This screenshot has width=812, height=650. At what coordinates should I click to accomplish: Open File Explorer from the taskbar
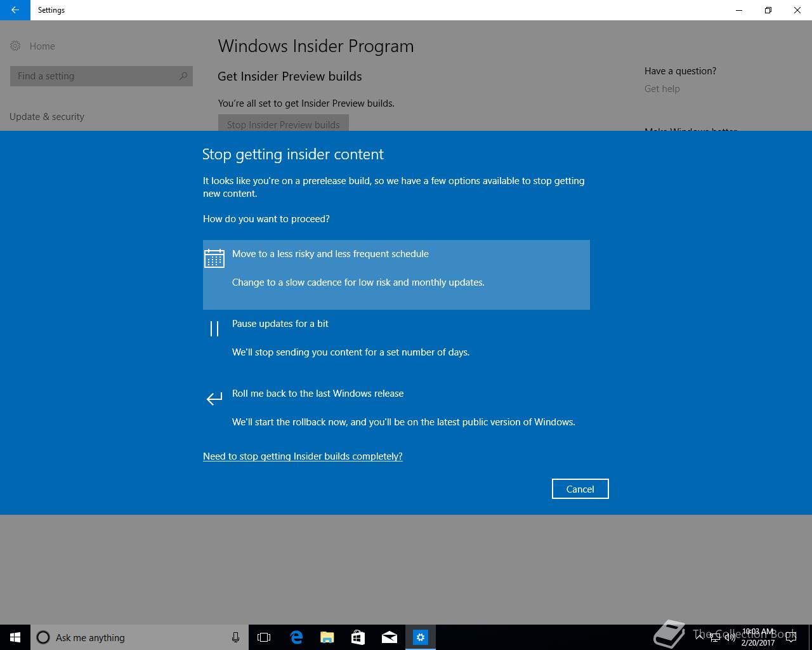327,637
